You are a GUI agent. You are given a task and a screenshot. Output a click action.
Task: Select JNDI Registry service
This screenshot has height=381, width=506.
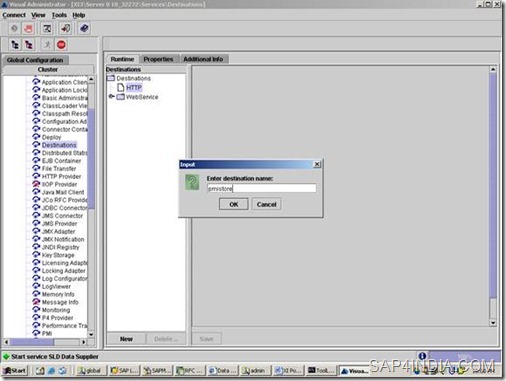point(60,247)
